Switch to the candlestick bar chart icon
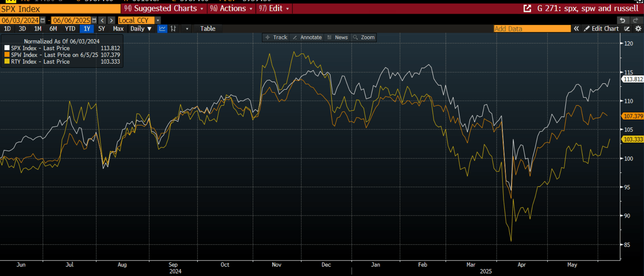 click(173, 29)
